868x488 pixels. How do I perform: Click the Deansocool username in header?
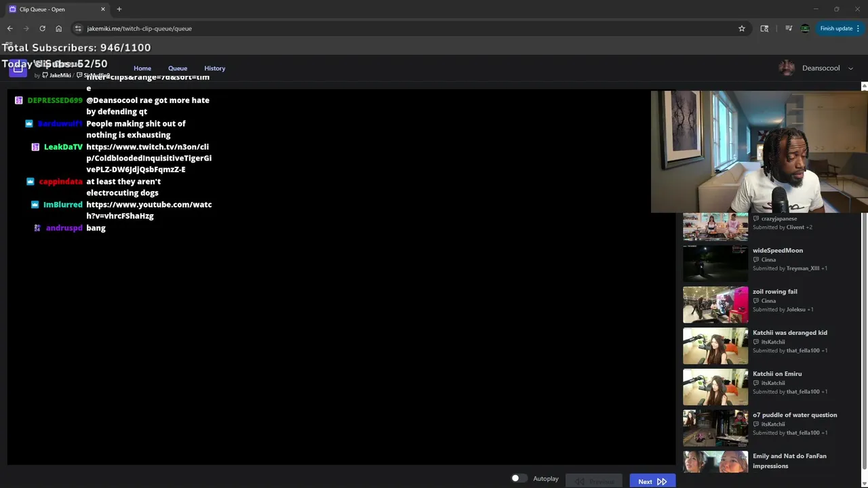tap(821, 68)
